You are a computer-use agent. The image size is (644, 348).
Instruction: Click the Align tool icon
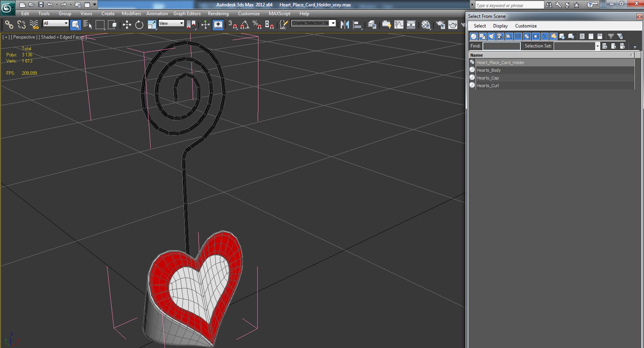tap(358, 24)
